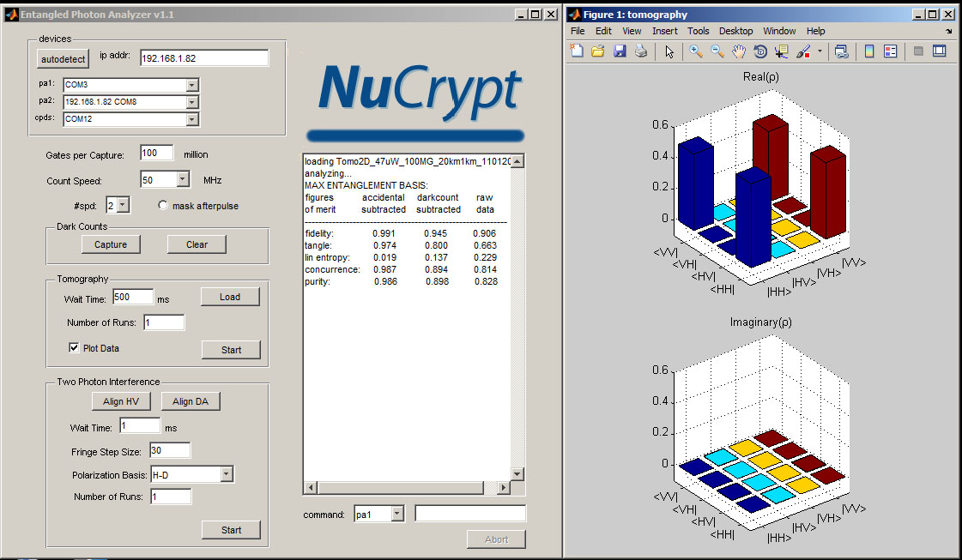962x560 pixels.
Task: Open the Insert menu in Figure 1
Action: coord(665,31)
